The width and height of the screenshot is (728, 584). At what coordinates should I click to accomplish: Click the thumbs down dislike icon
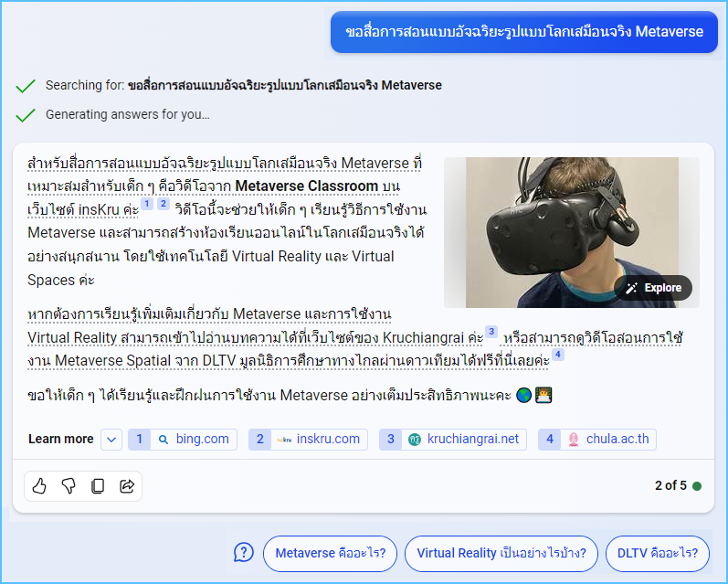point(69,486)
